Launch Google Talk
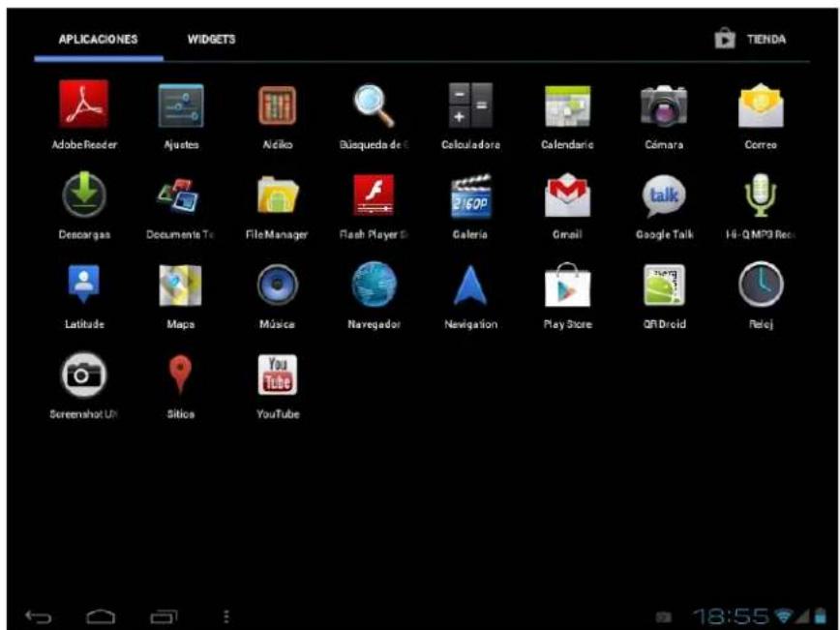This screenshot has width=840, height=630. point(667,196)
